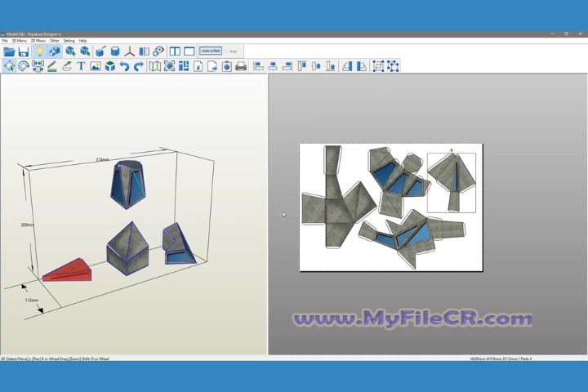Viewport: 588px width, 392px height.
Task: Switch to split two-pane window layout
Action: 175,51
